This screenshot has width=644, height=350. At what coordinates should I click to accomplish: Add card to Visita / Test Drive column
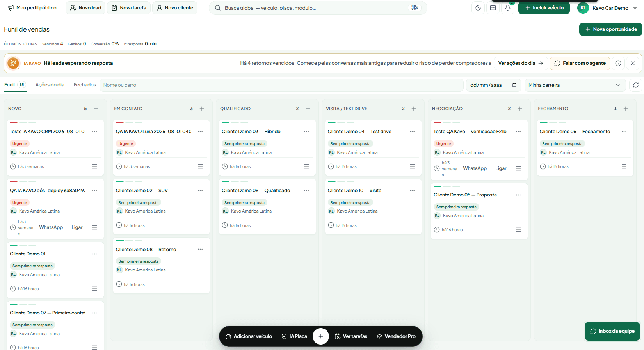tap(414, 109)
